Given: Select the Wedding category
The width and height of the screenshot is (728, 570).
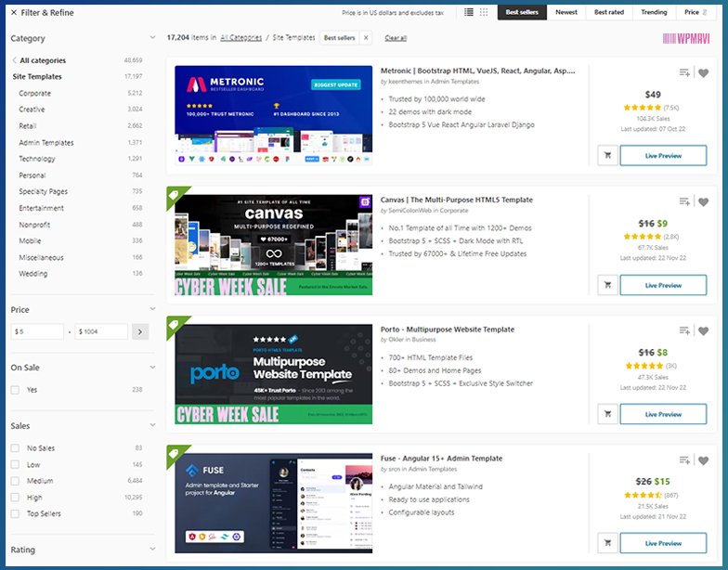Looking at the screenshot, I should point(33,273).
